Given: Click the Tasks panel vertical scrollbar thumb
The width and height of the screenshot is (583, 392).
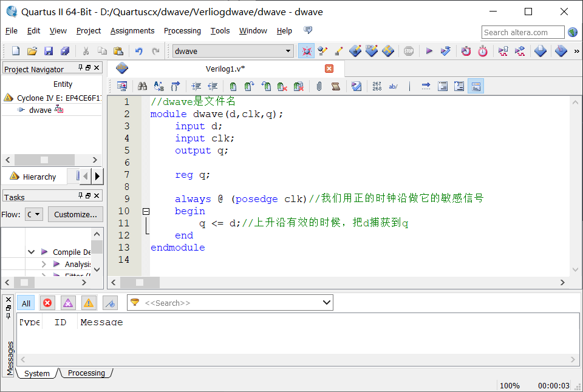Looking at the screenshot, I should tap(97, 247).
